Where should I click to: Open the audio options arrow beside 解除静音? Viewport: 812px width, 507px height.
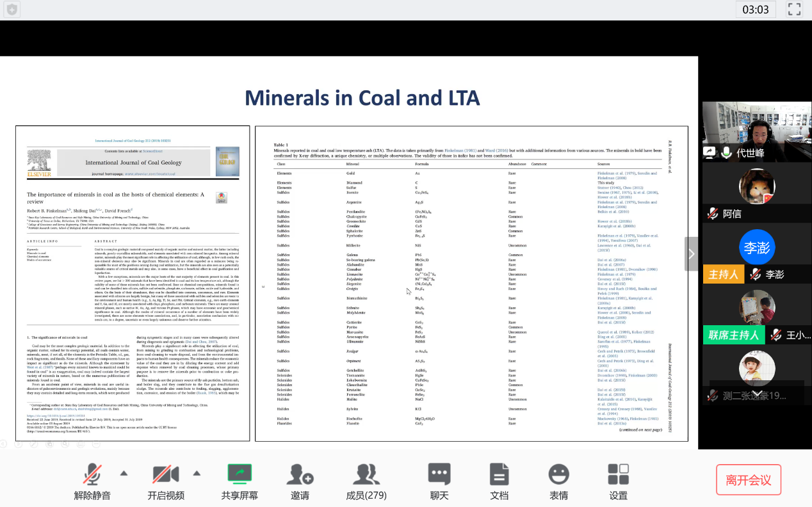124,474
